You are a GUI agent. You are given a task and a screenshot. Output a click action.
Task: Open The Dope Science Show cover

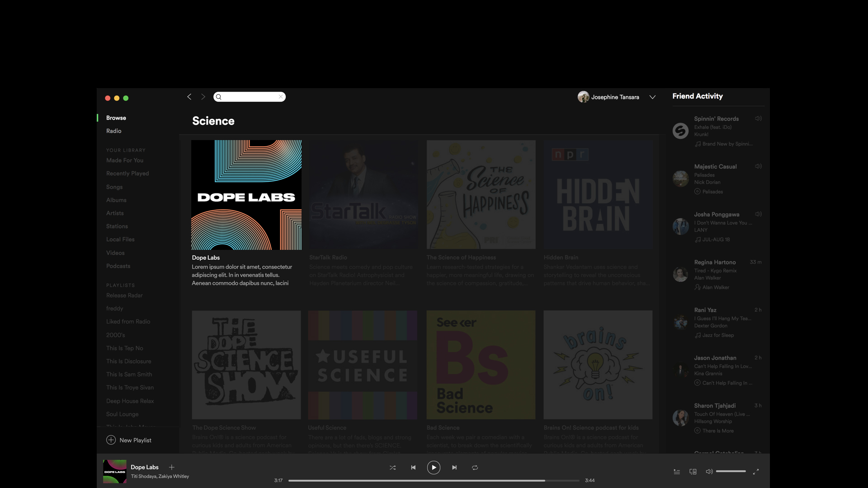(246, 365)
